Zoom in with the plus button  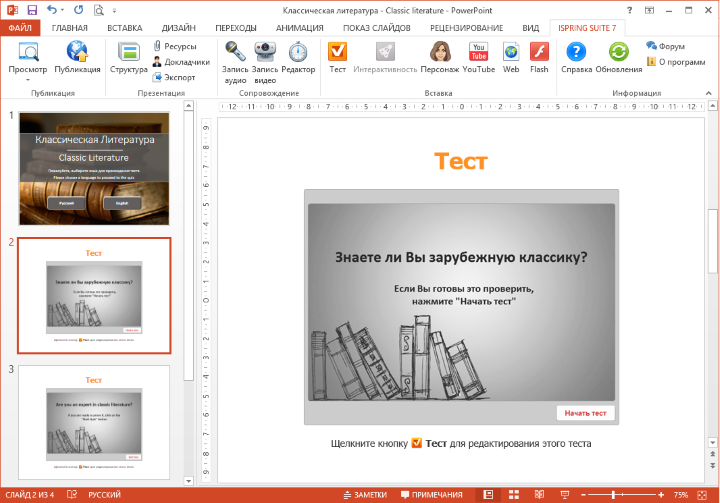(661, 495)
